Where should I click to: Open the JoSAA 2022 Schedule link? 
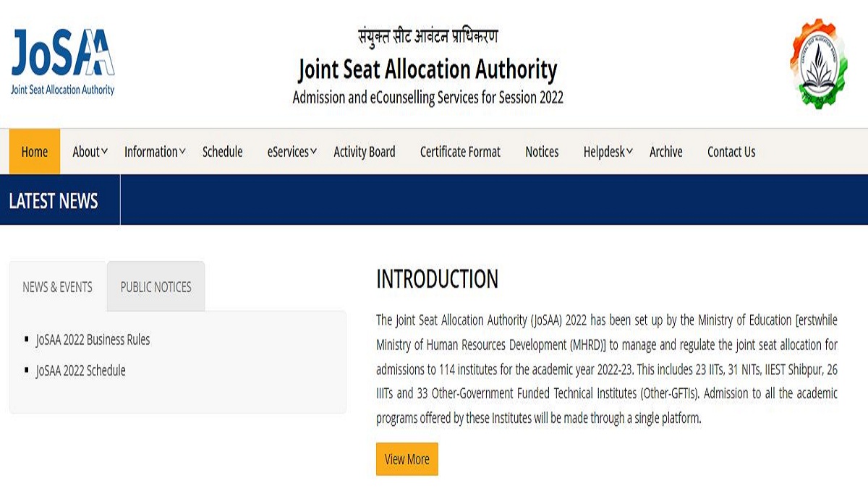[80, 371]
